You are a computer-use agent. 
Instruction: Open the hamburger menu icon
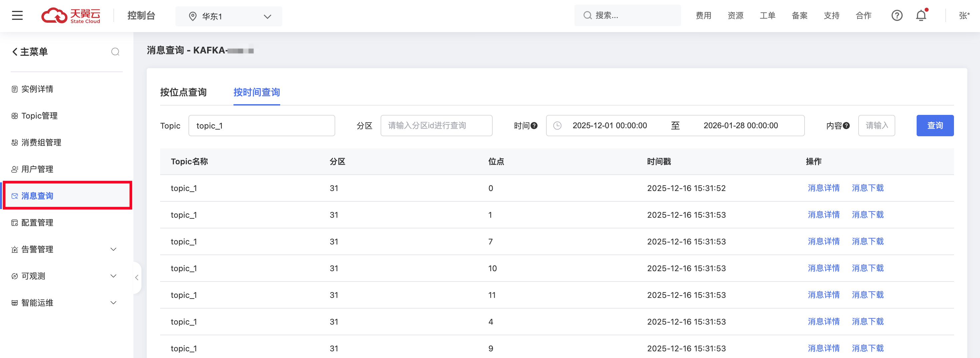(x=17, y=16)
